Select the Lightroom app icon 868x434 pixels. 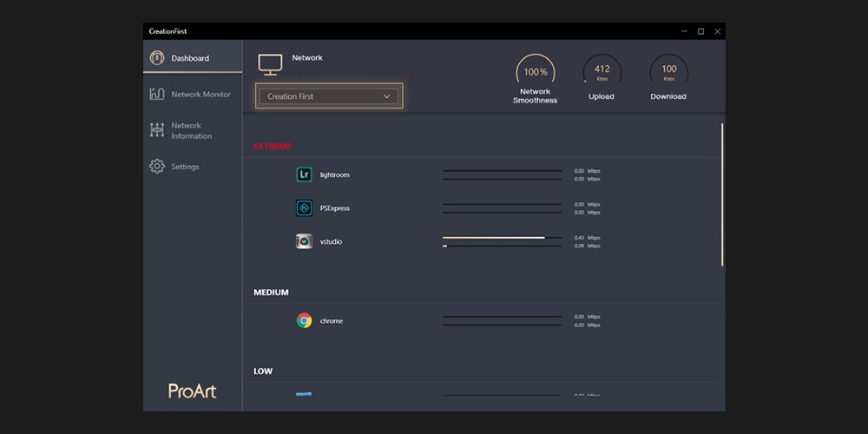(304, 174)
